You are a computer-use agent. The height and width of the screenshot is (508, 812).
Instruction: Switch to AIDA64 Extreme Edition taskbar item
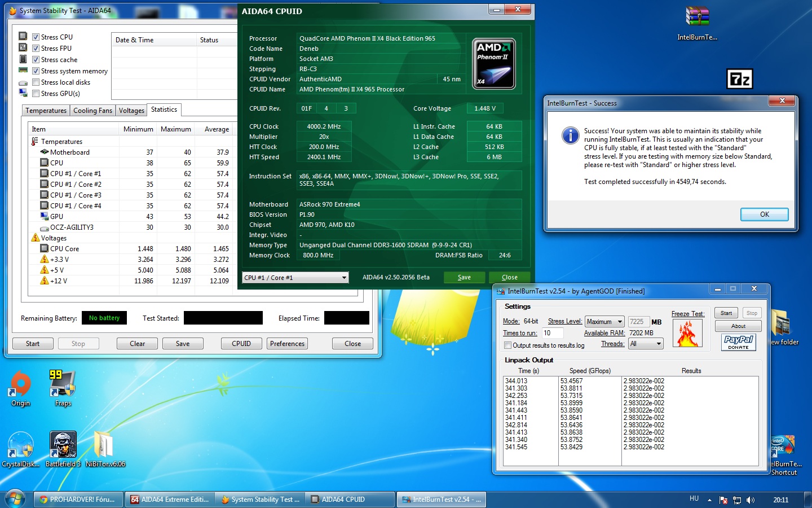(x=169, y=500)
